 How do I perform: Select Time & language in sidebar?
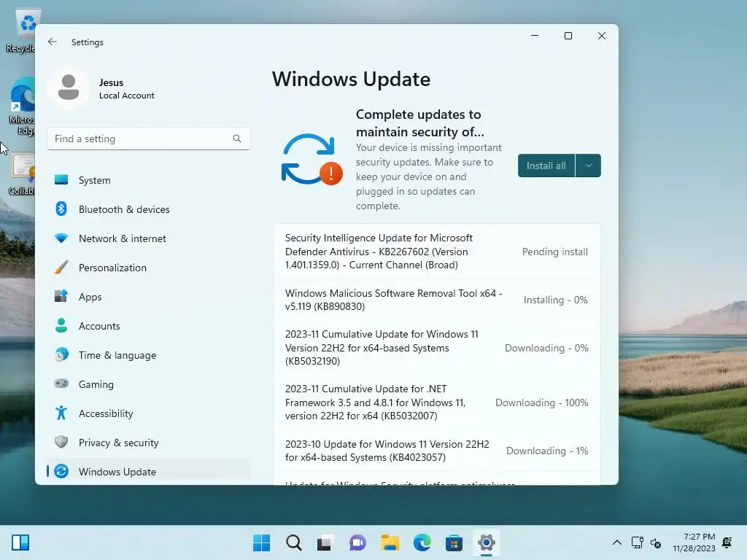point(149,355)
